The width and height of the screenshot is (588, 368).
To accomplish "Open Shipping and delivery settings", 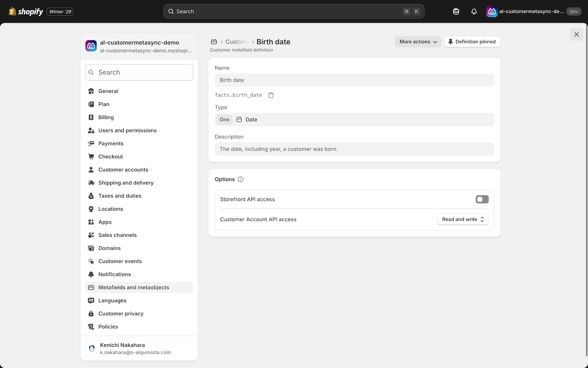I will tap(126, 183).
